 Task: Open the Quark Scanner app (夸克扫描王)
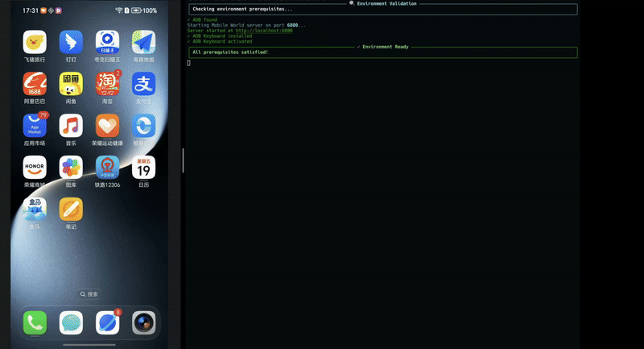(x=107, y=42)
